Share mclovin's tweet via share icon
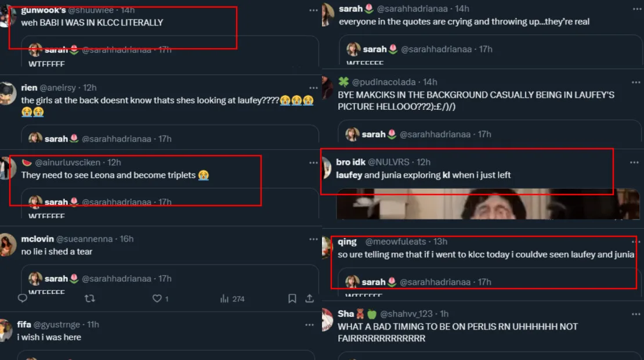644x360 pixels. point(310,298)
